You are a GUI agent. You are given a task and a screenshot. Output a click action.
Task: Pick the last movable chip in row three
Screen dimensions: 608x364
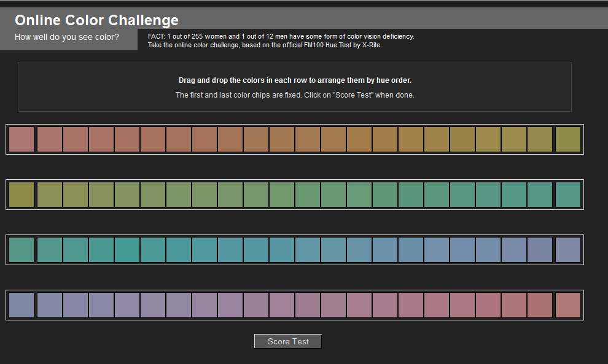pyautogui.click(x=540, y=250)
